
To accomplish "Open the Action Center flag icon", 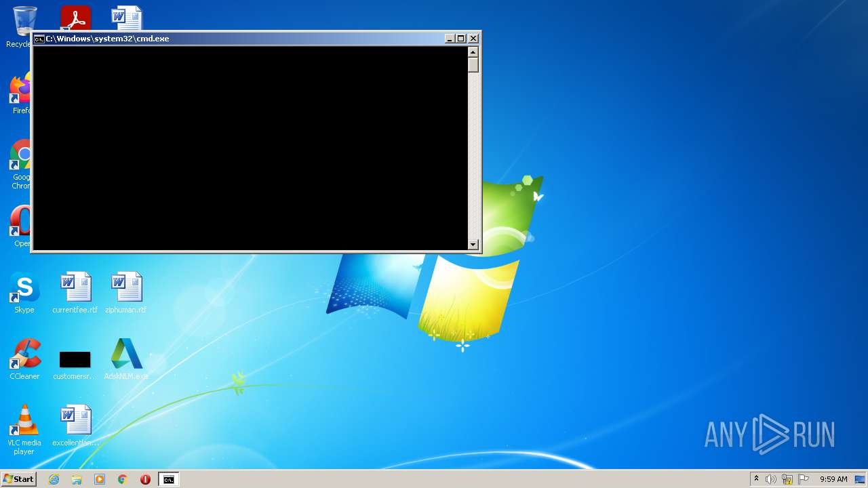I will [804, 479].
